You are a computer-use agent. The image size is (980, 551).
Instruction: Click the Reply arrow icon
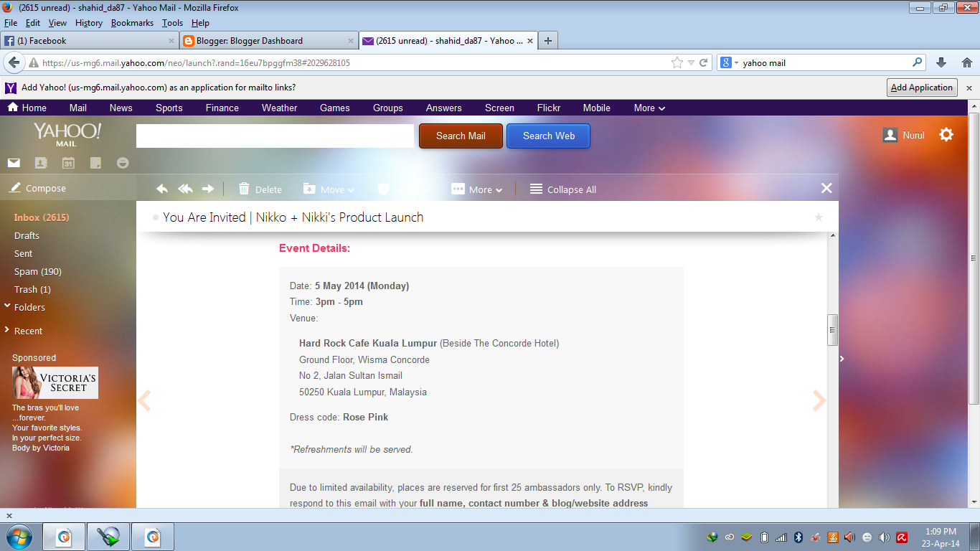[x=162, y=189]
